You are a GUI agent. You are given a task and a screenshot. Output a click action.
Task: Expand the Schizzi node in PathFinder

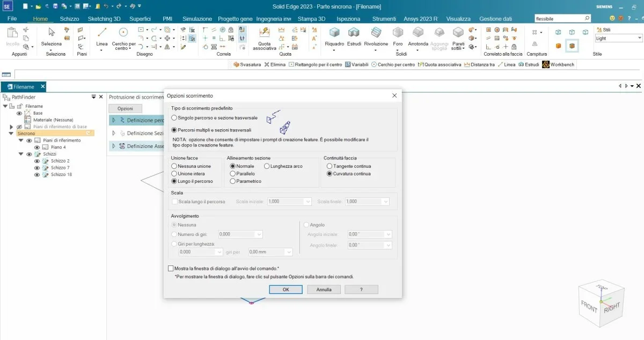click(x=21, y=154)
